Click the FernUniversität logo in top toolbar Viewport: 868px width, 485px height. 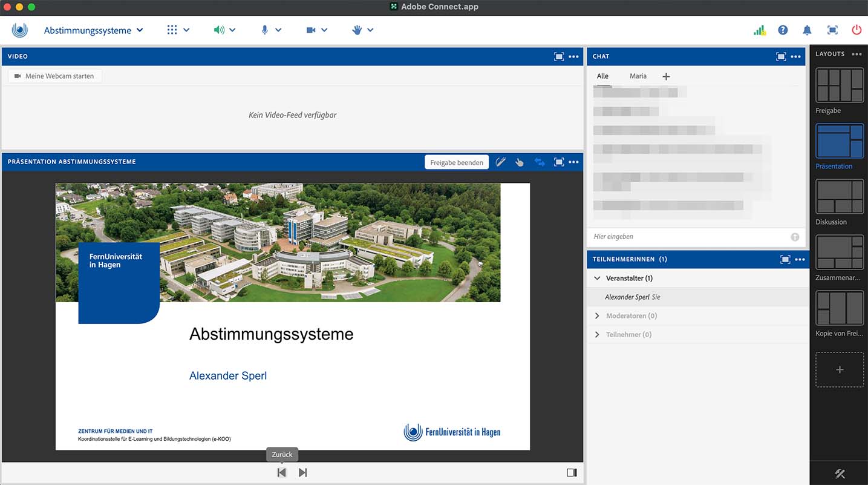click(20, 30)
